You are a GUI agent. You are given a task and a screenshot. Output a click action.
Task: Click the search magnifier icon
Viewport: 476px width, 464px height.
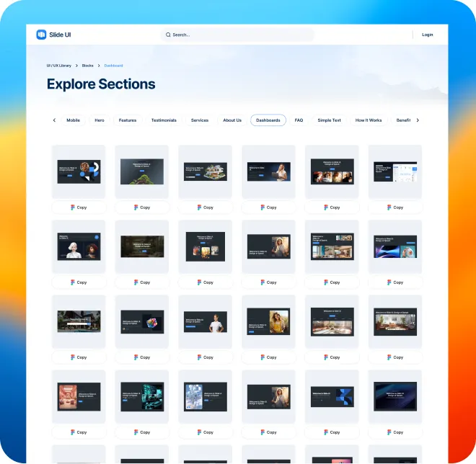click(168, 35)
